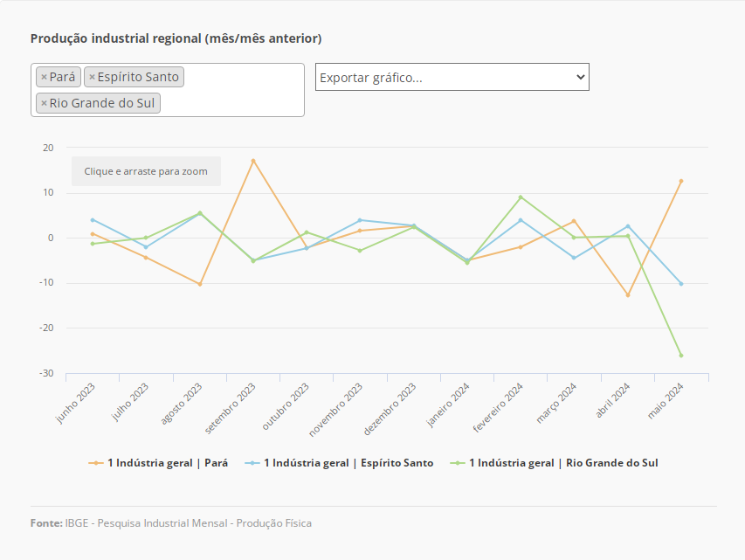
Task: Click Espírito Santo blue legend marker
Action: click(252, 463)
